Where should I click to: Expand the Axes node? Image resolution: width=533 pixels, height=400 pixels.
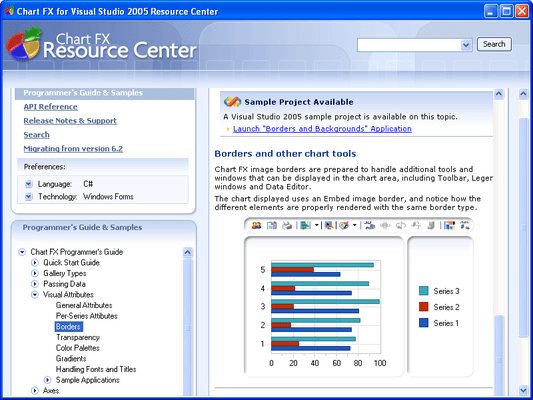(35, 390)
